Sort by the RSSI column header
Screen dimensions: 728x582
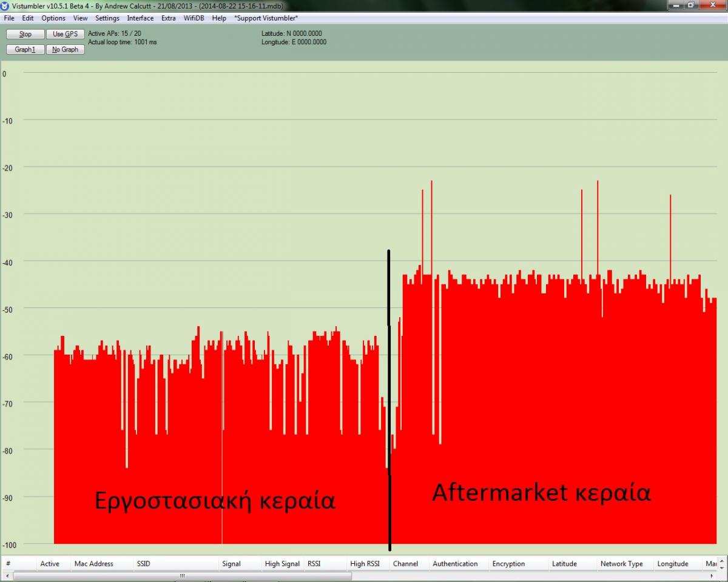tap(325, 564)
